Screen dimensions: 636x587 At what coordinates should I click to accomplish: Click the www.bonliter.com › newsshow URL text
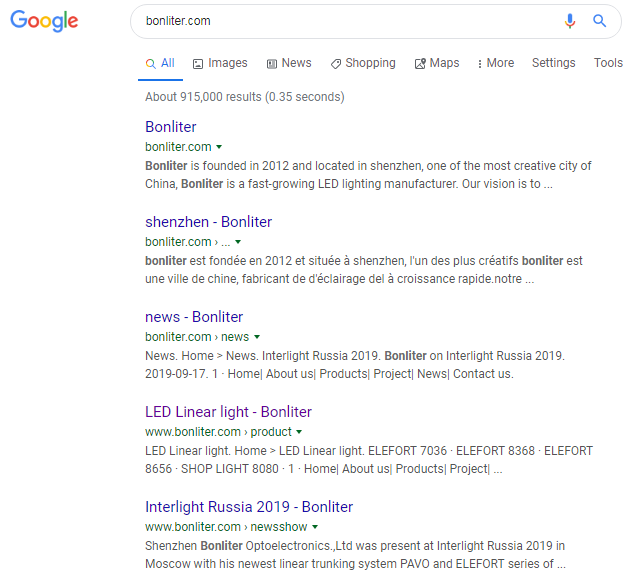[x=226, y=527]
